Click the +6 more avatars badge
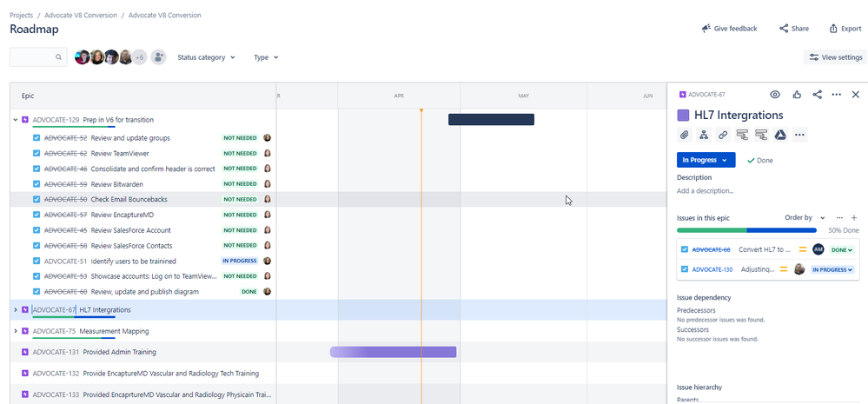868x404 pixels. pos(139,57)
